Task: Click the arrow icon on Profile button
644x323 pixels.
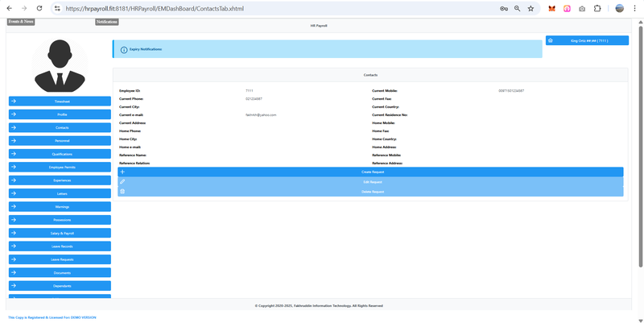Action: coord(14,114)
